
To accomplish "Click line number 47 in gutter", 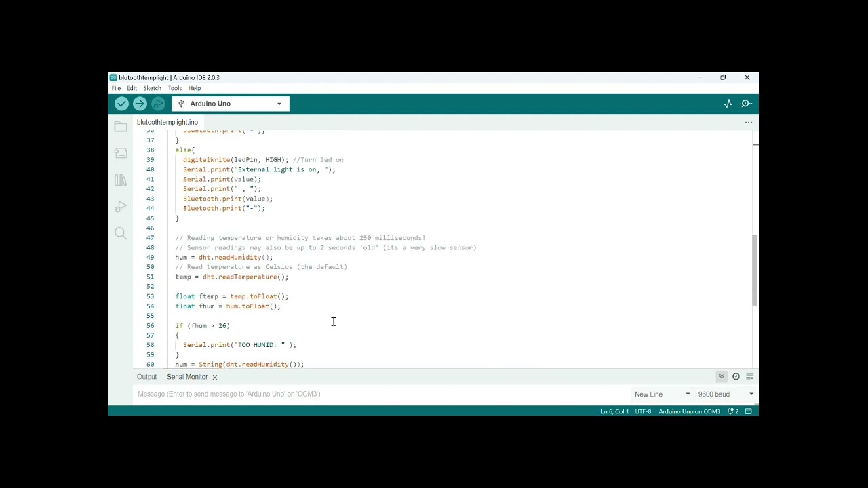I will [x=150, y=238].
